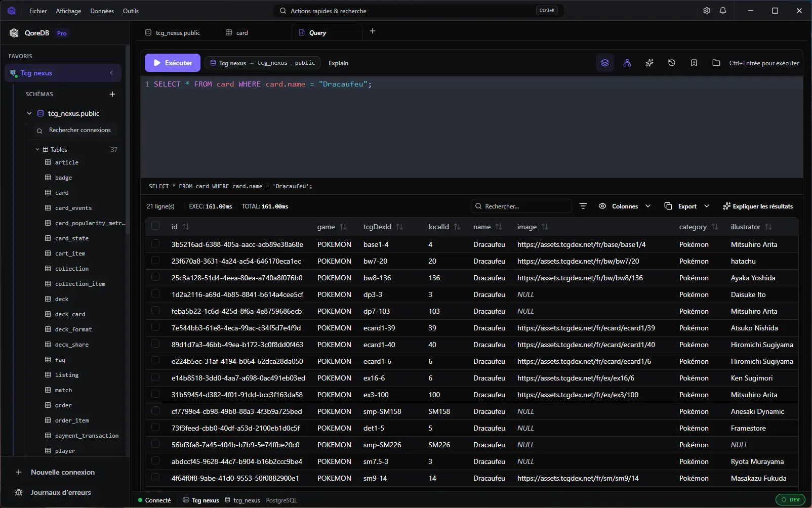Add a new schema with plus icon

pos(112,94)
